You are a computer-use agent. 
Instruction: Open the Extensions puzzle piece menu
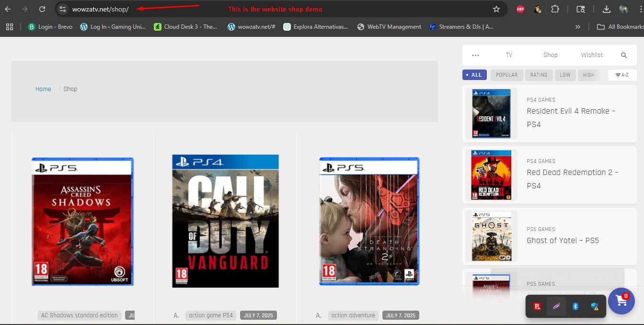click(555, 9)
